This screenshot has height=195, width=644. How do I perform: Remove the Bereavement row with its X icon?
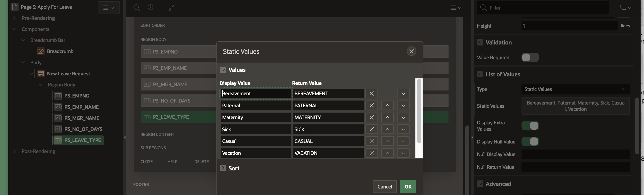coord(371,93)
